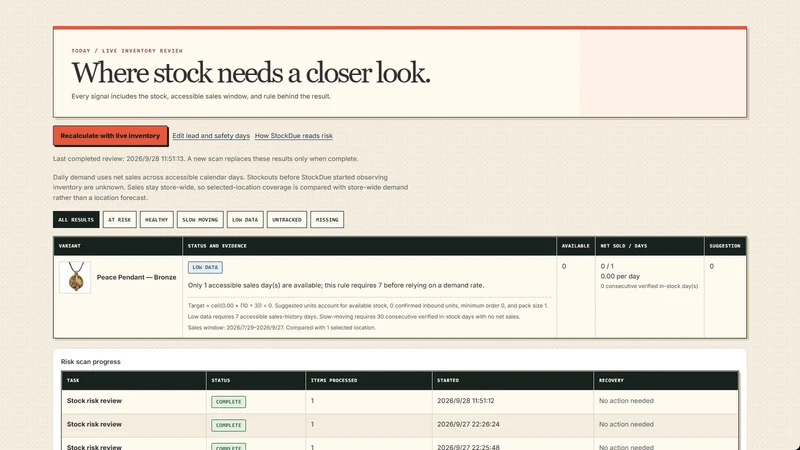
Task: Open How StockDue reads risk link
Action: pyautogui.click(x=294, y=136)
